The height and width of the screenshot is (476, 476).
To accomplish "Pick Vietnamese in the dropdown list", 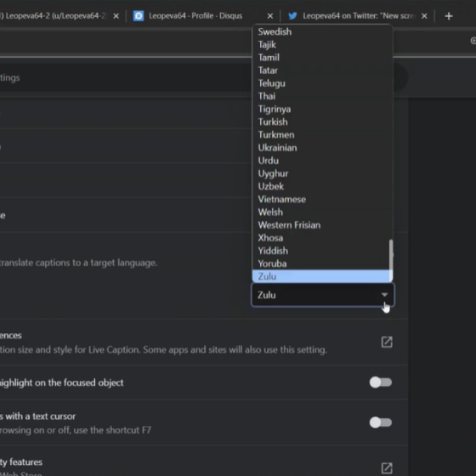I will [x=321, y=200].
